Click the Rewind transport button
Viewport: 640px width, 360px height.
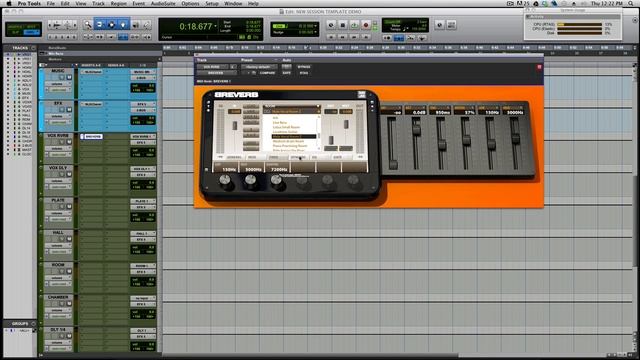342,37
